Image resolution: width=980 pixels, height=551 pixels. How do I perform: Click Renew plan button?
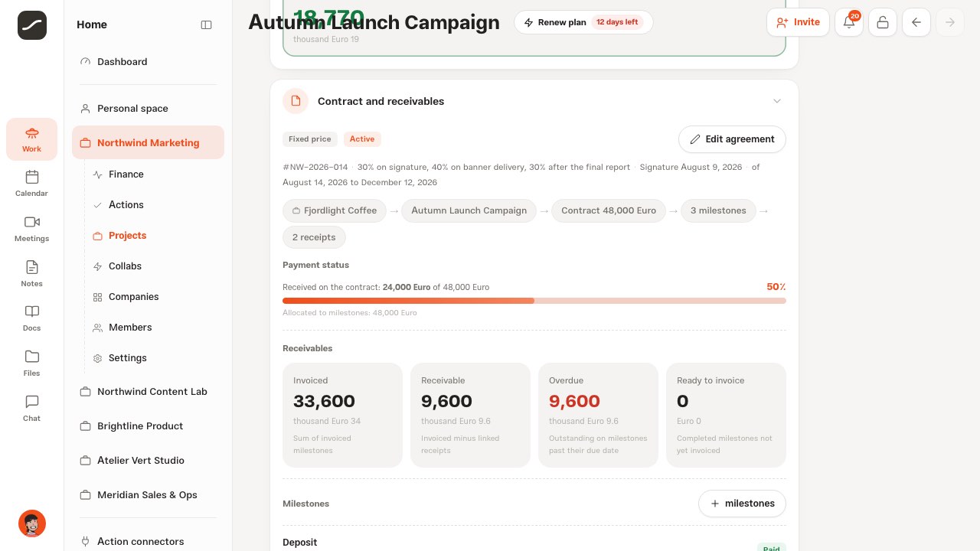pyautogui.click(x=583, y=22)
